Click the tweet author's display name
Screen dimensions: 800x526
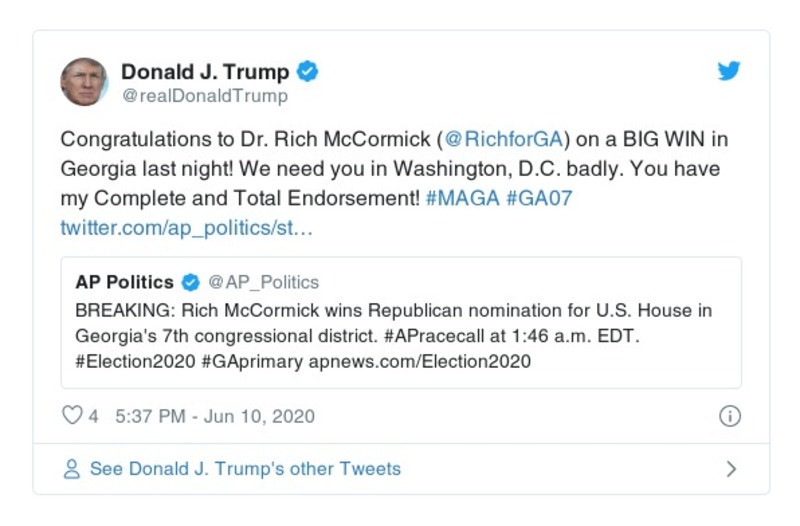pos(205,72)
